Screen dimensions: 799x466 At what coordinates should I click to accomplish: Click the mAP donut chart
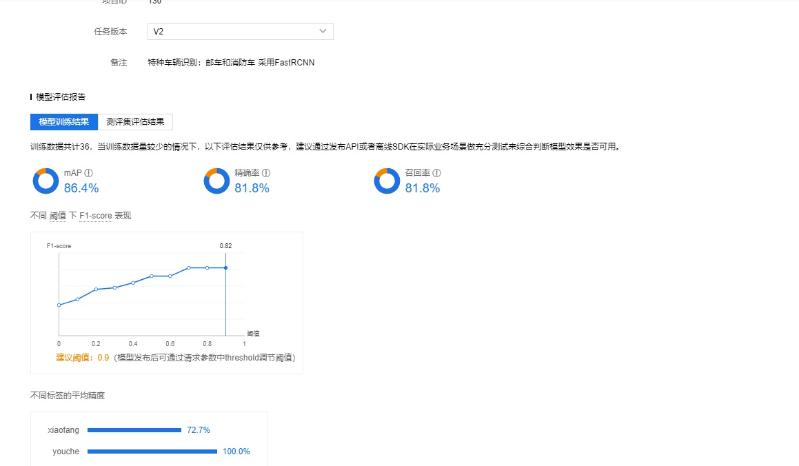pos(46,181)
